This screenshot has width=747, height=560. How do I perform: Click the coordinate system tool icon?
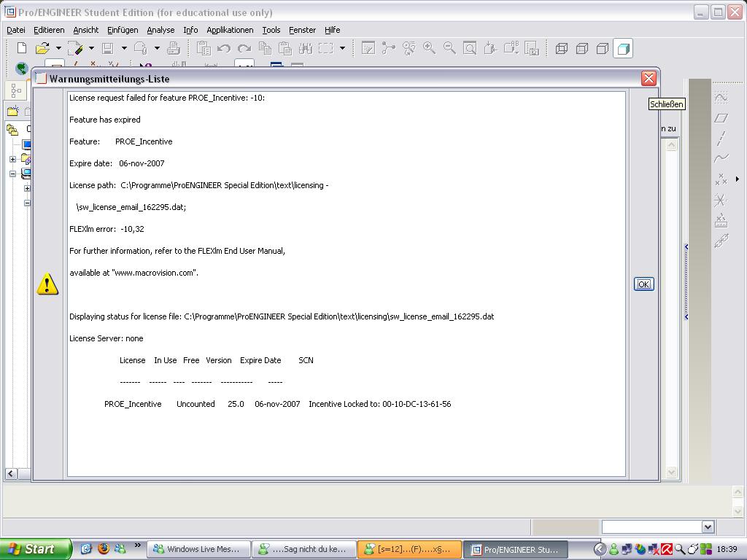tap(721, 200)
